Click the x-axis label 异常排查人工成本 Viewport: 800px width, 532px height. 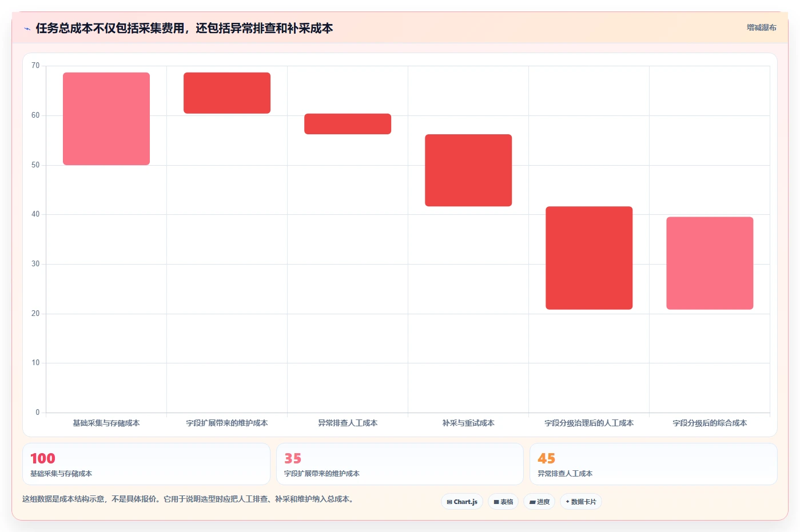coord(348,423)
